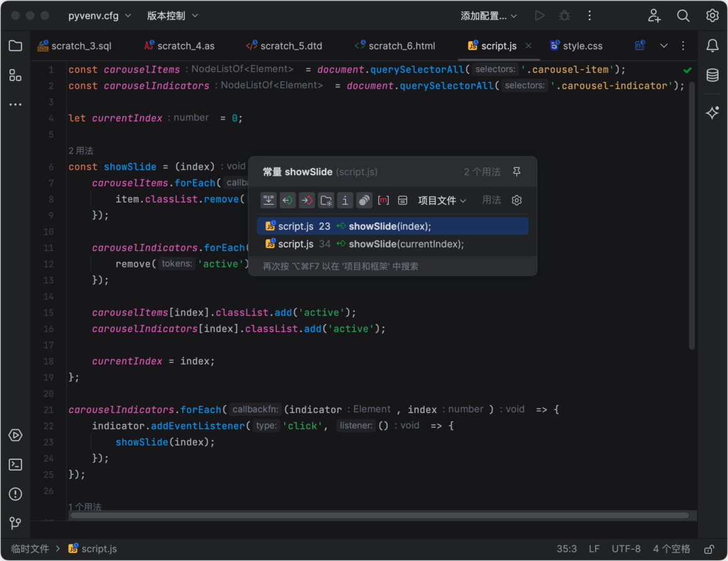This screenshot has height=561, width=728.
Task: Toggle read-only lock in status bar
Action: (709, 549)
